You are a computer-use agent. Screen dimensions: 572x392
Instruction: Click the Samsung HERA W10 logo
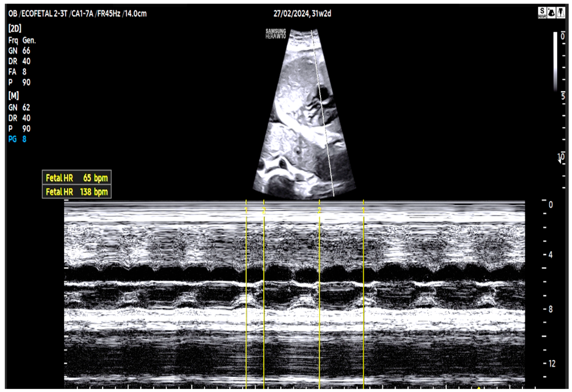pyautogui.click(x=275, y=34)
